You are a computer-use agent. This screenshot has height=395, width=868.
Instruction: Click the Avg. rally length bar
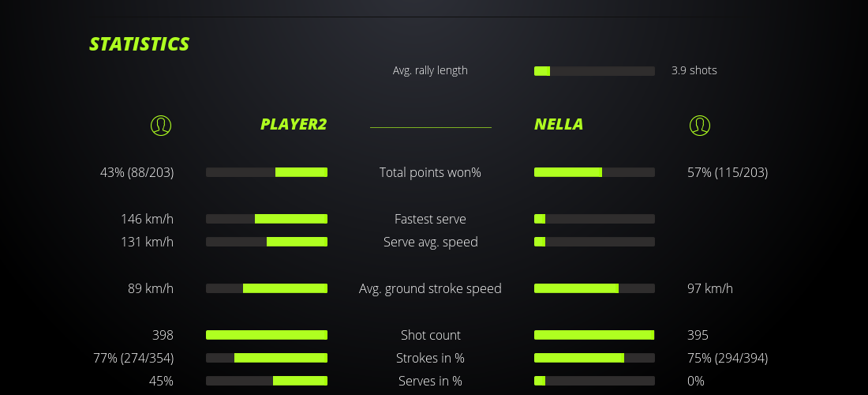tap(594, 71)
